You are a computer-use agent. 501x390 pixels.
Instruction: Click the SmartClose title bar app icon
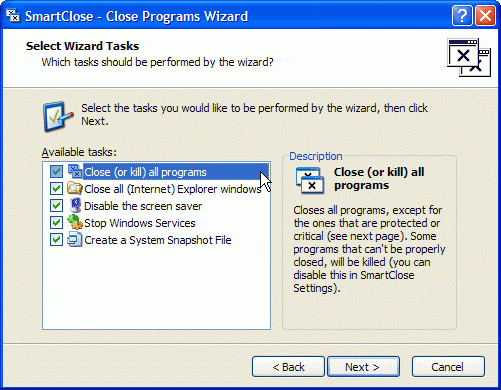pos(13,16)
